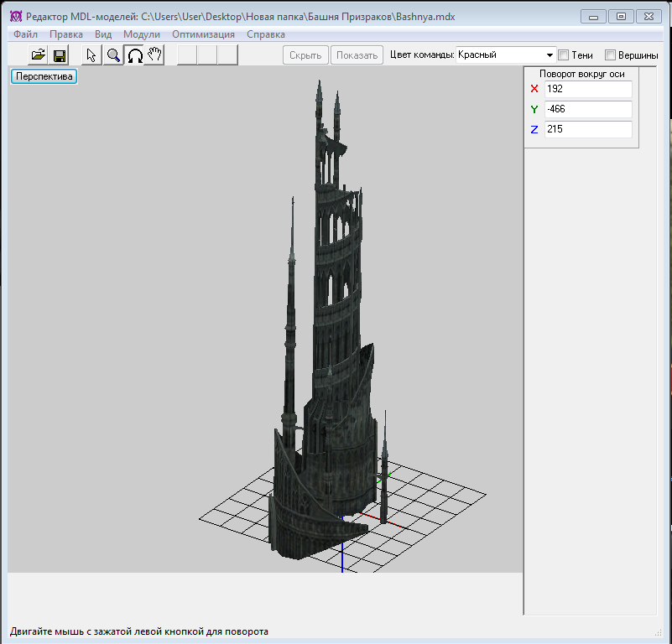Open the Правка menu
The image size is (672, 644).
tap(66, 34)
